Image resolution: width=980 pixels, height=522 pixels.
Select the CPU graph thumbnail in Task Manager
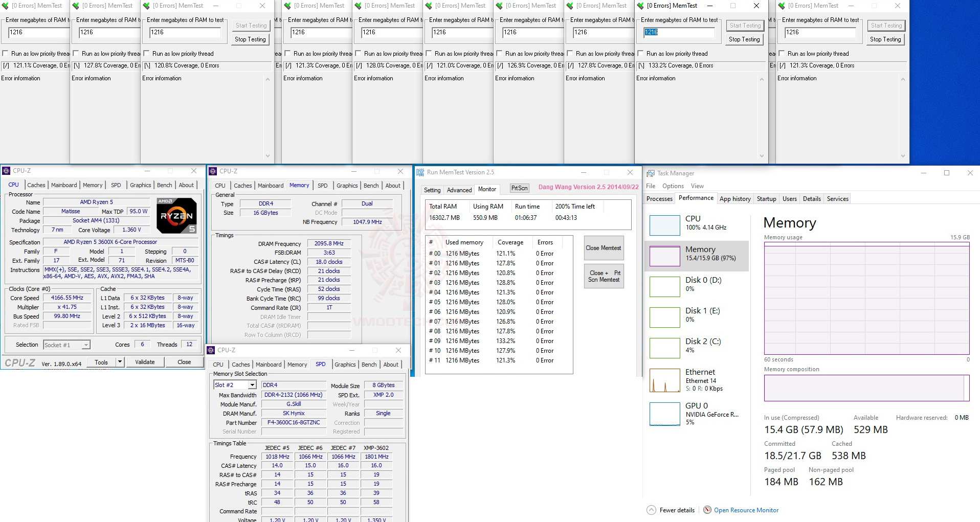tap(664, 225)
